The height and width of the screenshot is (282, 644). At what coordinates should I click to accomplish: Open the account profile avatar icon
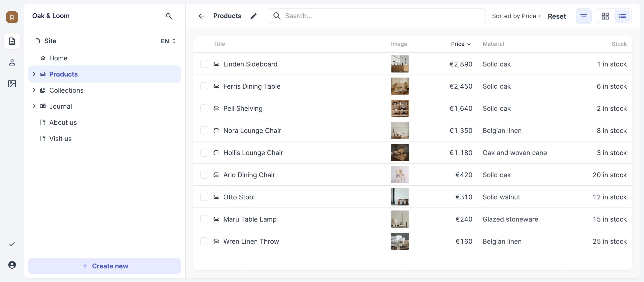tap(12, 265)
